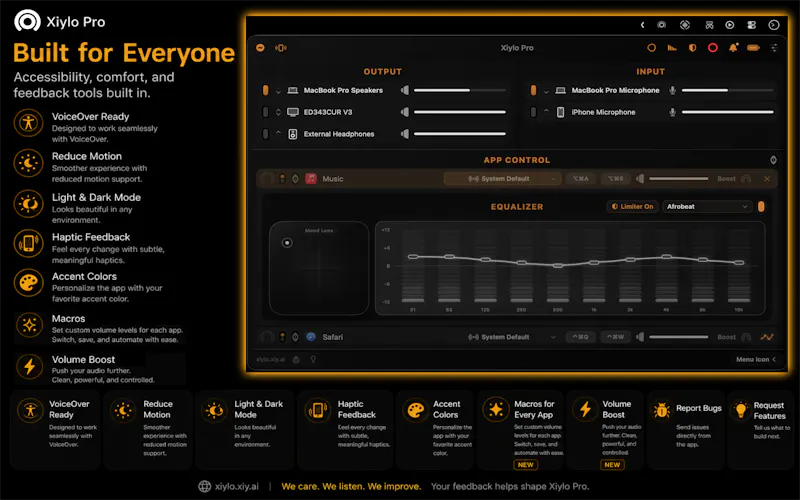Open xiylo.xiy.ai link beside the globe icon
This screenshot has height=500, width=800.
[x=237, y=486]
